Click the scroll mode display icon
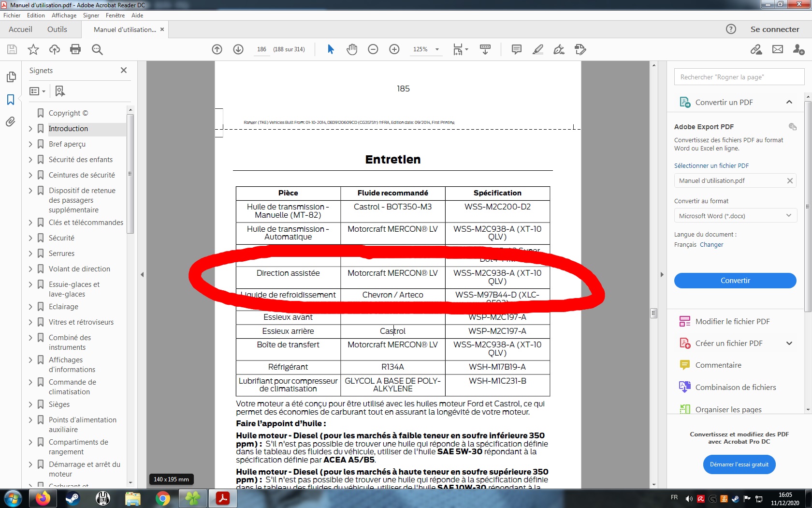Image resolution: width=812 pixels, height=508 pixels. 485,49
